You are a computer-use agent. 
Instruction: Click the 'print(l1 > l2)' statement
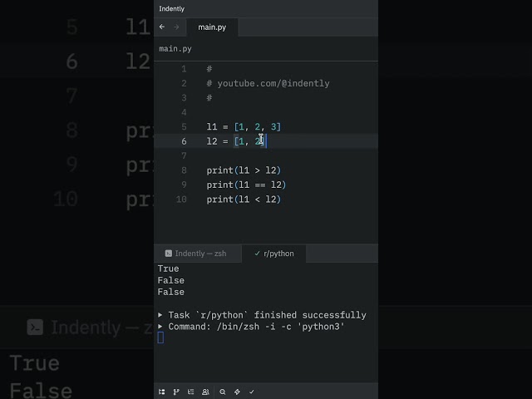[x=244, y=170]
